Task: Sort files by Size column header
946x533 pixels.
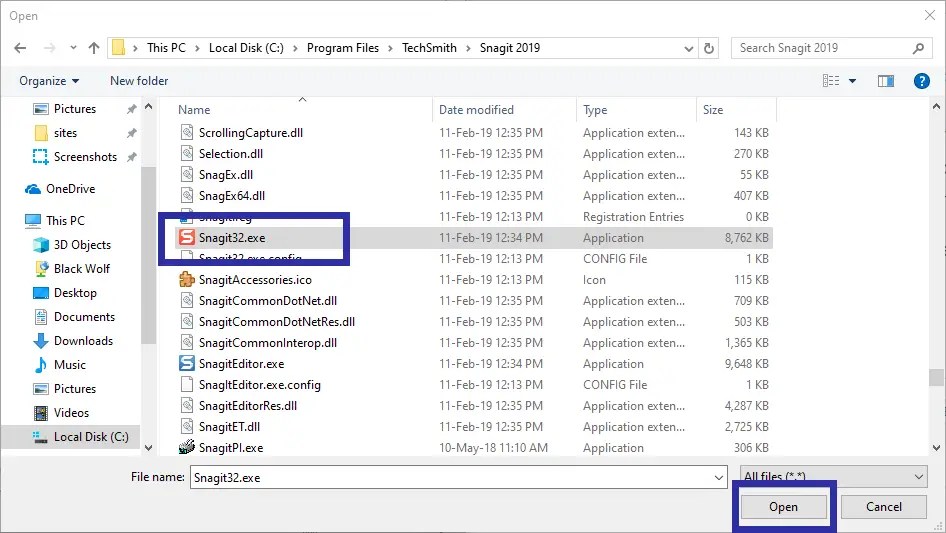Action: point(713,110)
